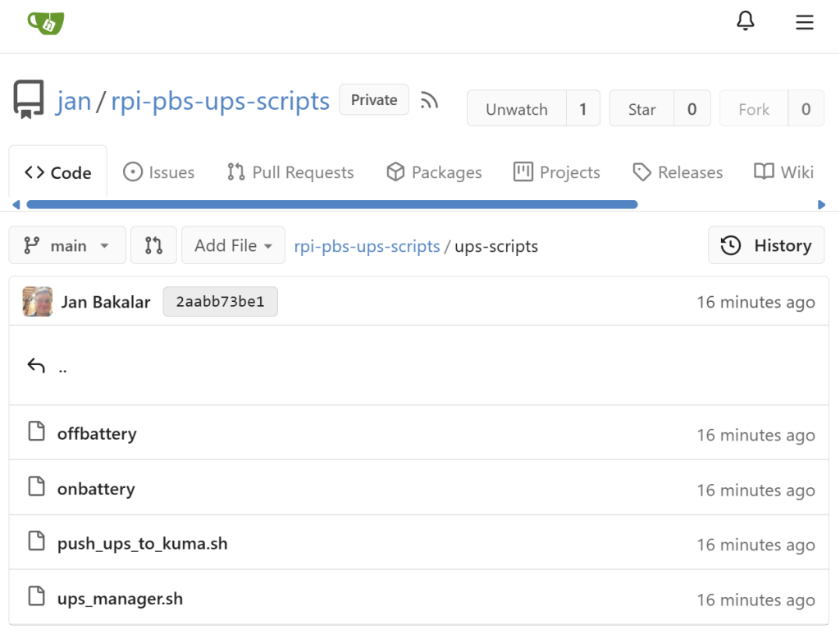Open the notifications bell
Image resolution: width=840 pixels, height=639 pixels.
746,22
